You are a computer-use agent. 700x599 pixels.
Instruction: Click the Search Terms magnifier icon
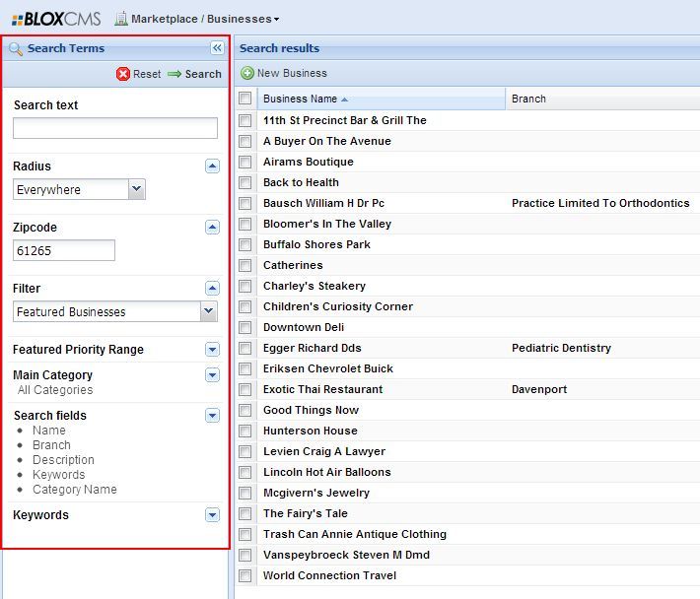pyautogui.click(x=16, y=48)
